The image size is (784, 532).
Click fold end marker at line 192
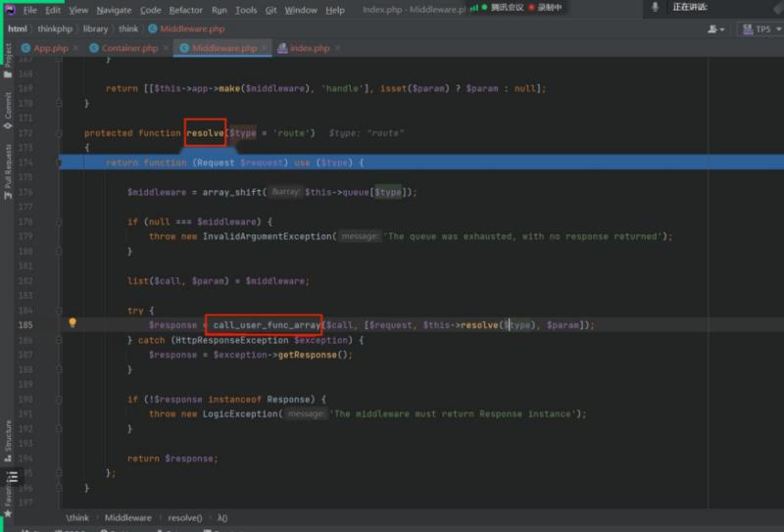[59, 429]
